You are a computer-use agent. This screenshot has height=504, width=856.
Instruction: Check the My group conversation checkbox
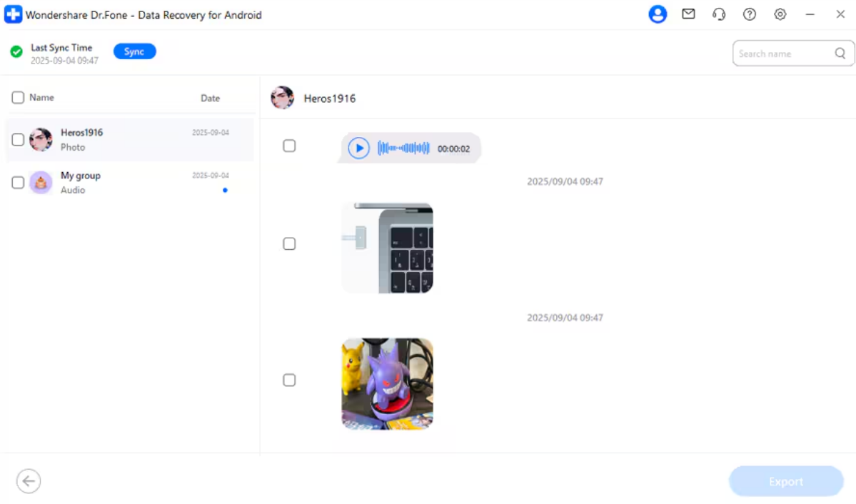tap(18, 183)
